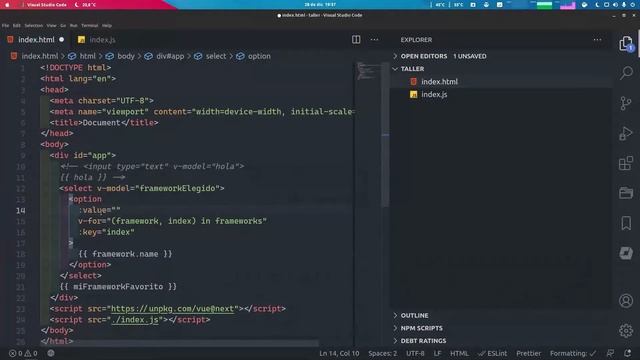
Task: Click the ESLint status item
Action: point(493,353)
